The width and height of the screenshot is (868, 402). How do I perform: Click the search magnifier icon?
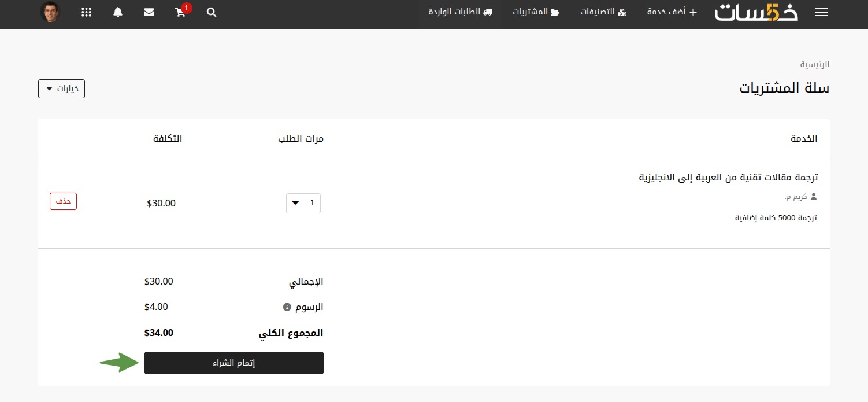click(x=212, y=12)
